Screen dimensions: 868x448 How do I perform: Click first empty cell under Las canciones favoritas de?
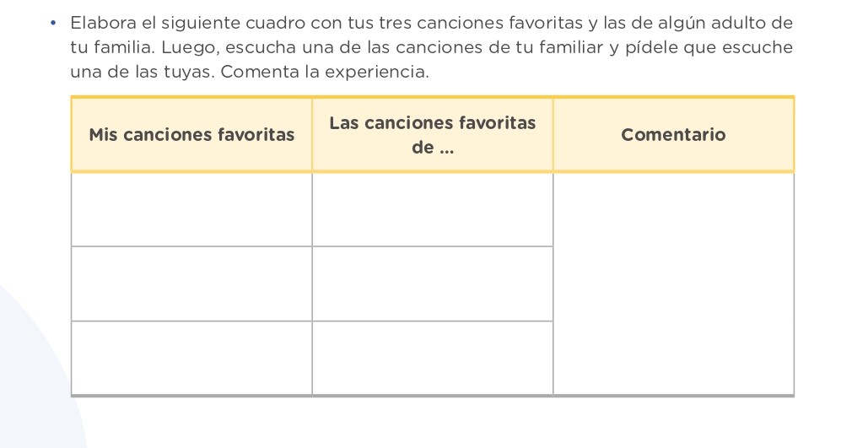433,209
